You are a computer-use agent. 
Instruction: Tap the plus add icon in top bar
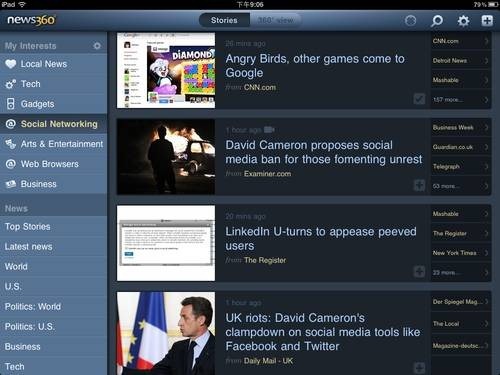click(487, 21)
